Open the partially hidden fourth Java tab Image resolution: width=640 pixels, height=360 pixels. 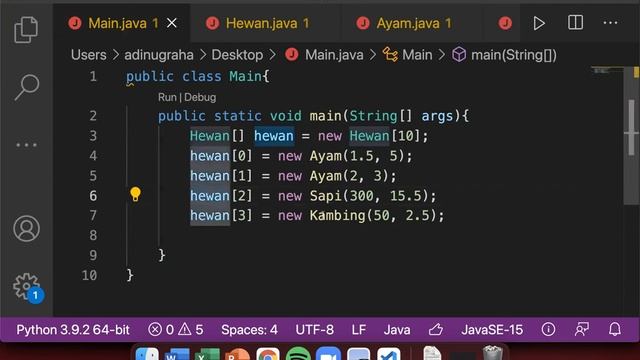(505, 23)
